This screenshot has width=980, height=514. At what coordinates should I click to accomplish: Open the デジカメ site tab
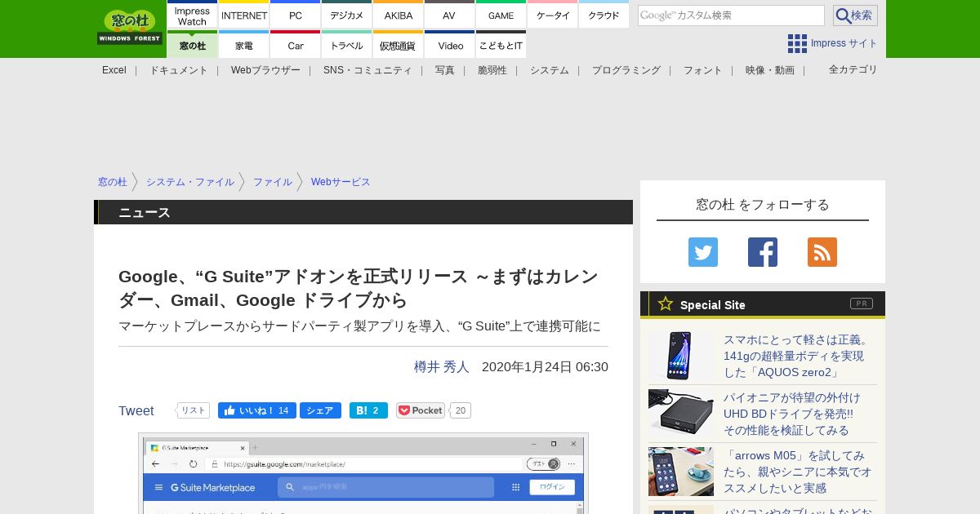coord(346,15)
